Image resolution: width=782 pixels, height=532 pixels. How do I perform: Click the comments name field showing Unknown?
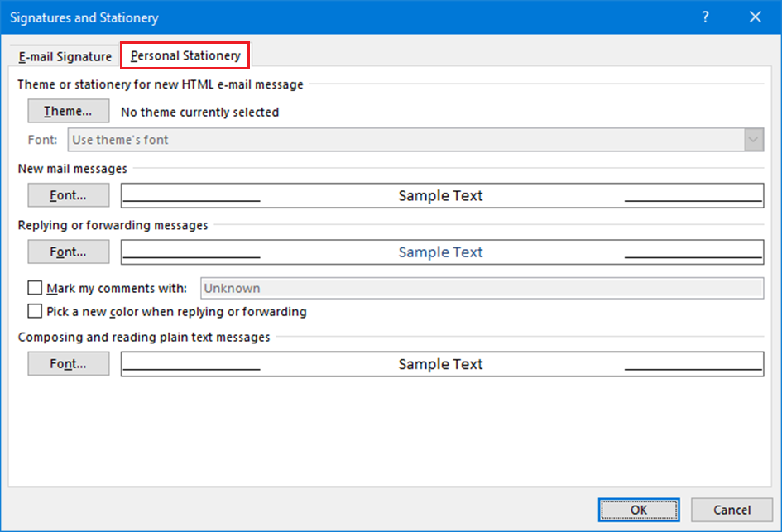coord(481,289)
